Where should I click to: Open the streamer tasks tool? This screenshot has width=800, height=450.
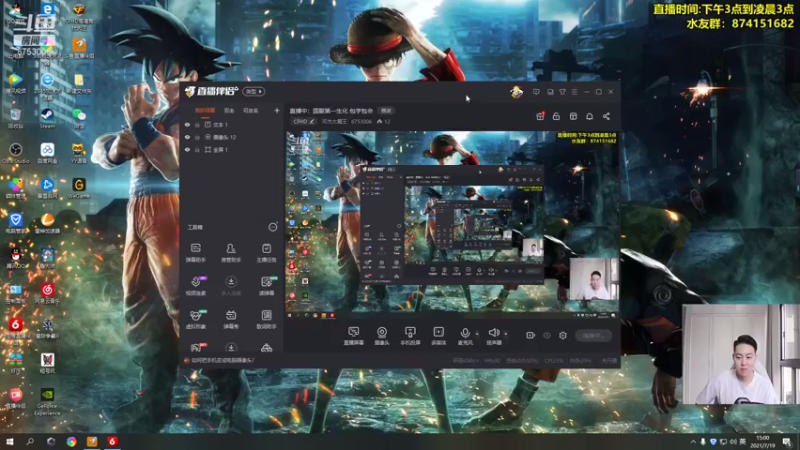266,253
